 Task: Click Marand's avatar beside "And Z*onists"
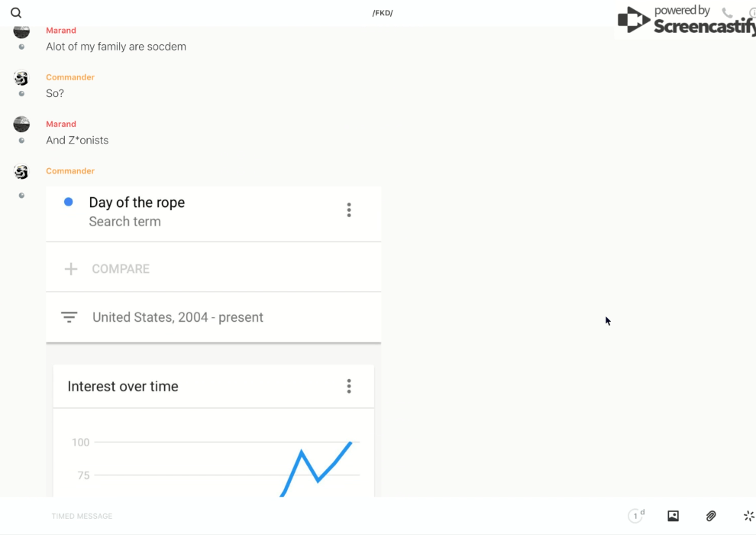pyautogui.click(x=21, y=125)
